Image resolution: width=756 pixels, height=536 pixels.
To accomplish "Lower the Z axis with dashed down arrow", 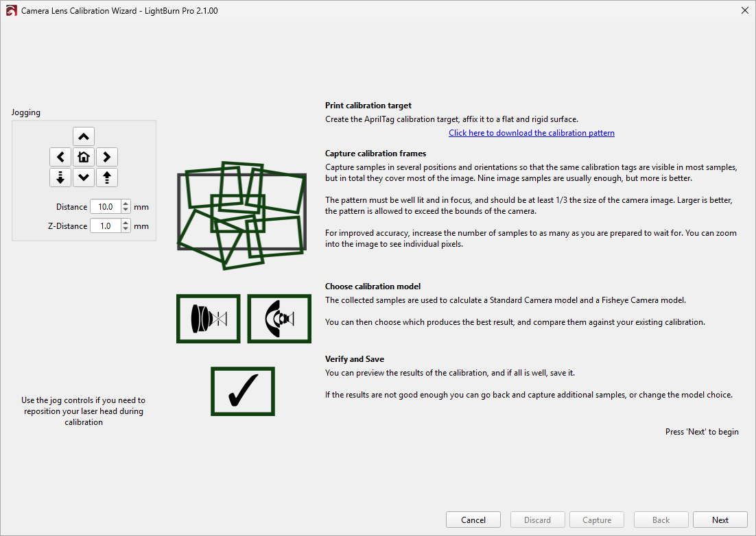I will tap(60, 178).
